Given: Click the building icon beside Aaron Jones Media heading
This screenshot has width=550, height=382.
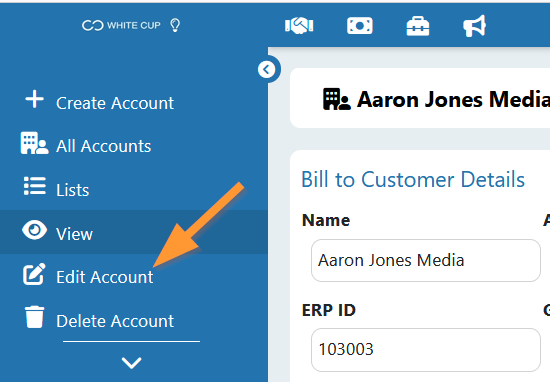Looking at the screenshot, I should click(x=336, y=99).
